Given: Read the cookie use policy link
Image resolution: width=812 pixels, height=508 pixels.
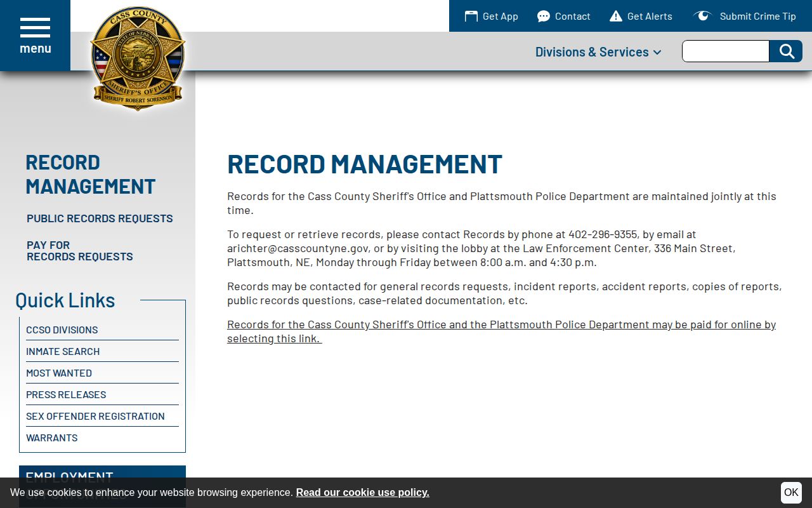Looking at the screenshot, I should click(362, 493).
